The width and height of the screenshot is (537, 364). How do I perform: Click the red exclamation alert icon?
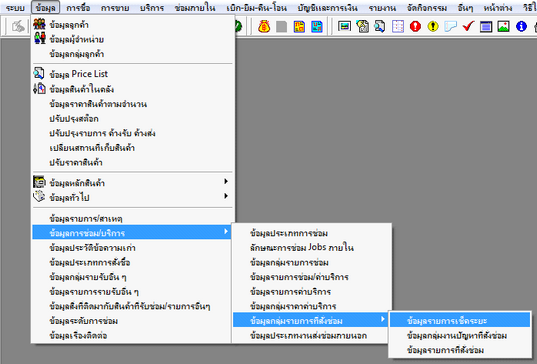tap(415, 26)
